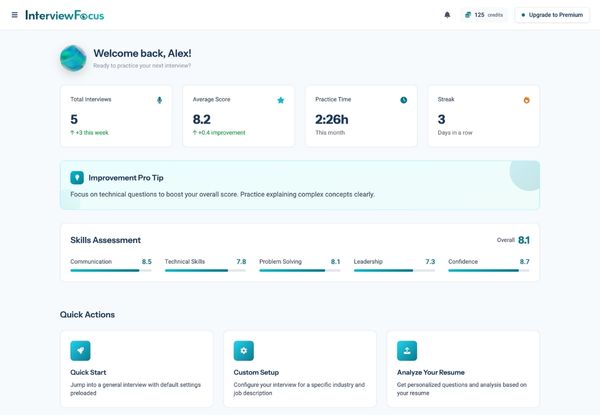The image size is (600, 415).
Task: Open the hamburger menu
Action: point(14,15)
